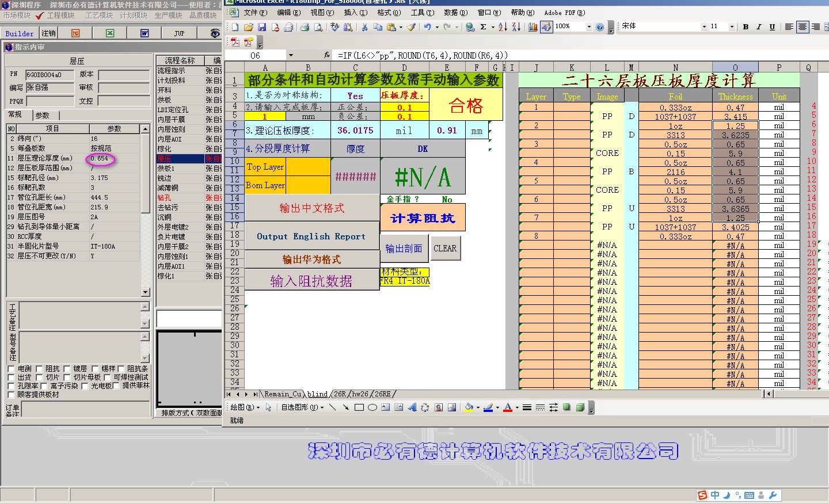Run the spelling check icon
Screen dimensions: 829x504
click(334, 26)
